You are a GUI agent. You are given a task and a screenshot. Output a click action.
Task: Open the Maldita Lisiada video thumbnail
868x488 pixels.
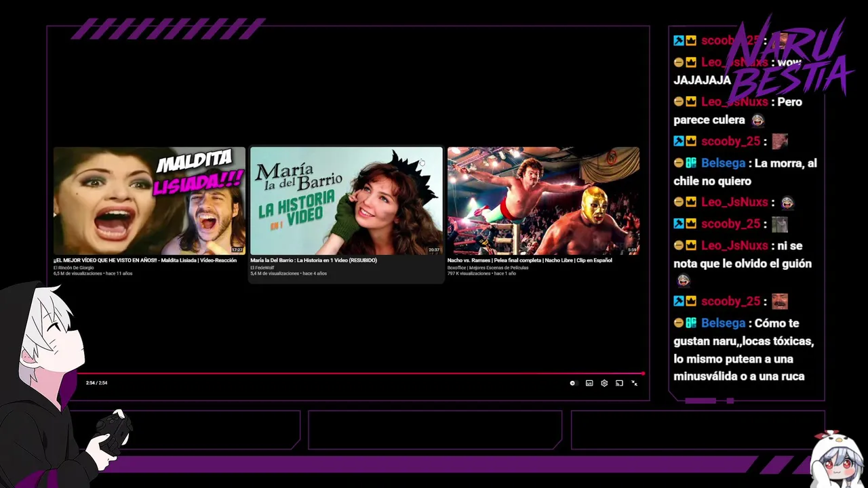point(149,201)
